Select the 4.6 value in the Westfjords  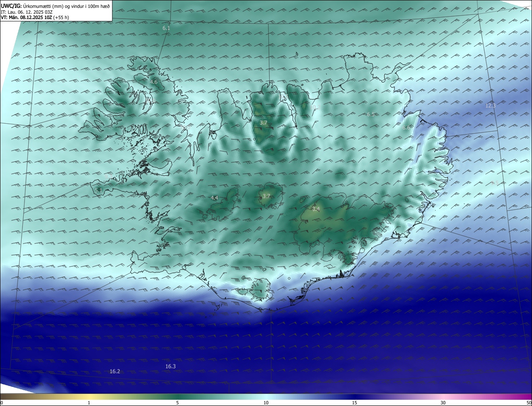coord(154,82)
